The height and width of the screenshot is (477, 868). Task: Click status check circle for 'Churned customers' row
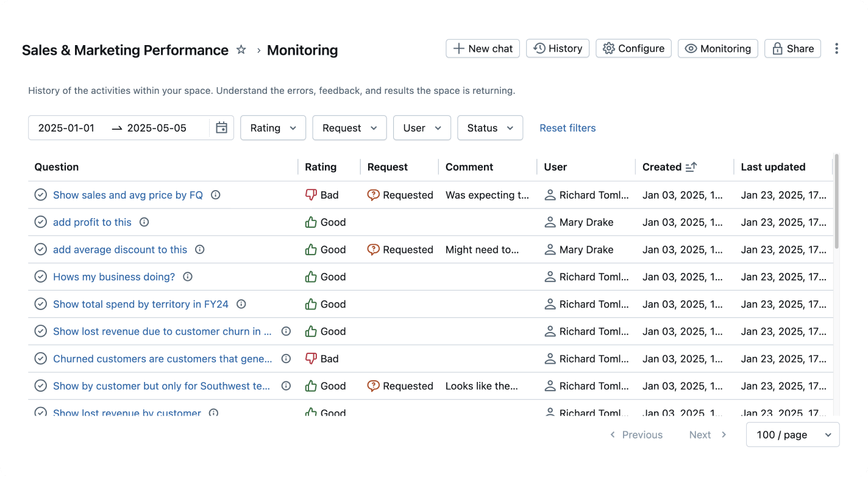pyautogui.click(x=40, y=359)
